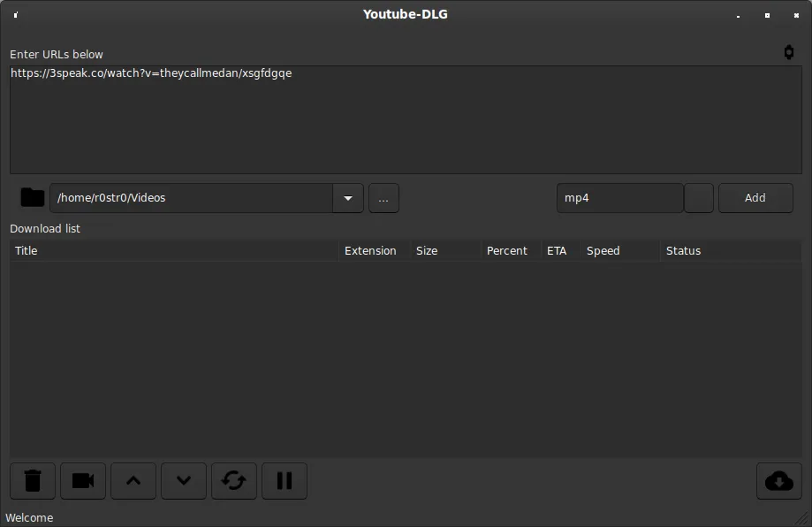The width and height of the screenshot is (812, 527).
Task: Play the video using the camera icon
Action: coord(83,481)
